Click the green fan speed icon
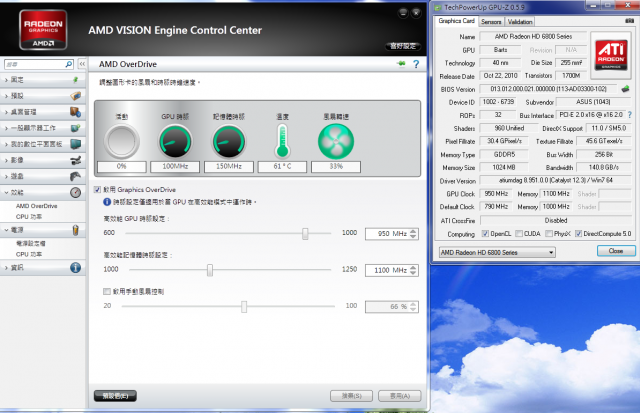 pos(336,142)
